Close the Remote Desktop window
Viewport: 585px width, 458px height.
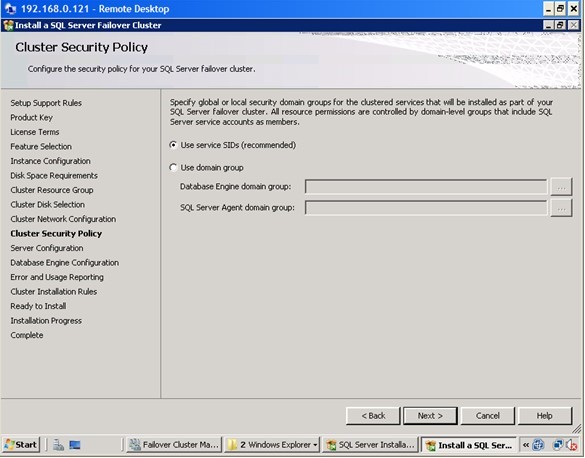tap(574, 9)
